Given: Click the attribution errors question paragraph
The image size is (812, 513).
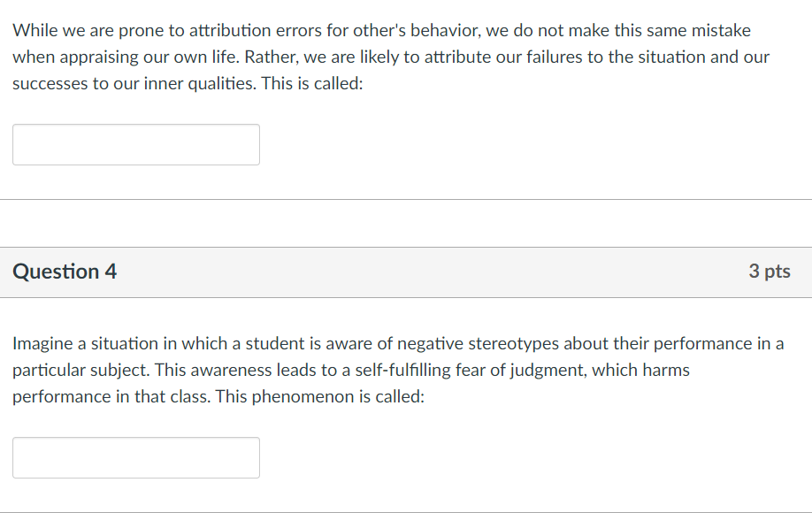Looking at the screenshot, I should pos(389,57).
